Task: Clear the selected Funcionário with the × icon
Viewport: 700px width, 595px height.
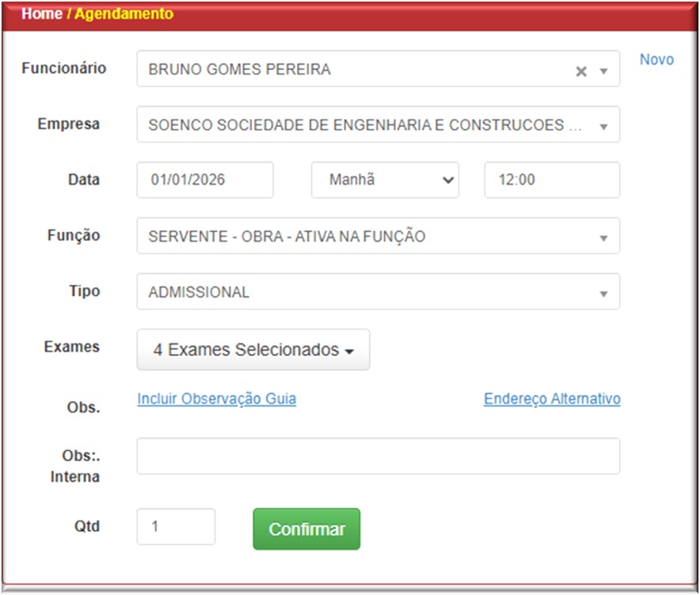Action: (x=580, y=71)
